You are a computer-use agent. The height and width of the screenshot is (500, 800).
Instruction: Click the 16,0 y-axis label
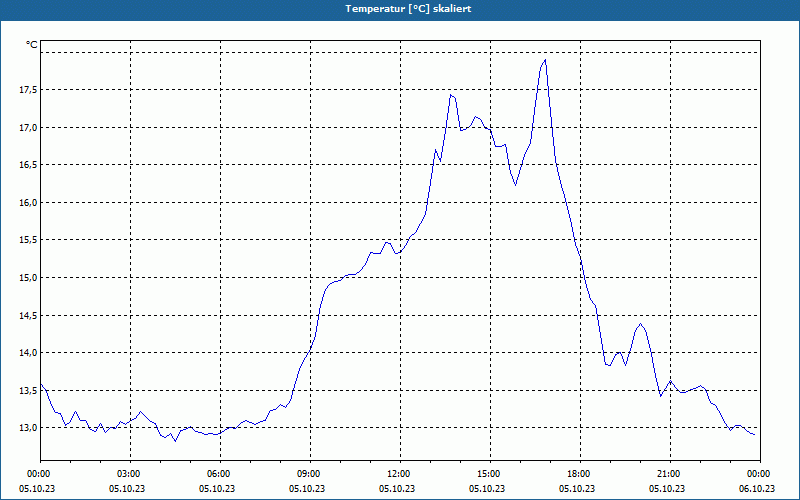pos(28,203)
